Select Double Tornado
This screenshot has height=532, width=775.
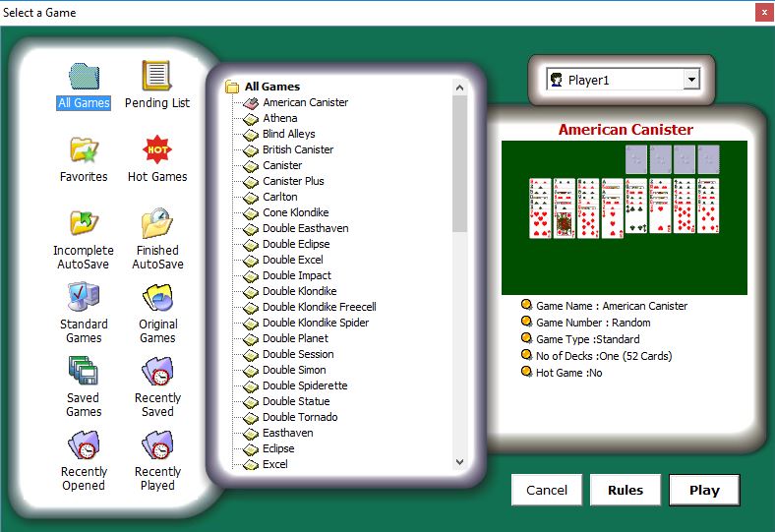coord(300,417)
